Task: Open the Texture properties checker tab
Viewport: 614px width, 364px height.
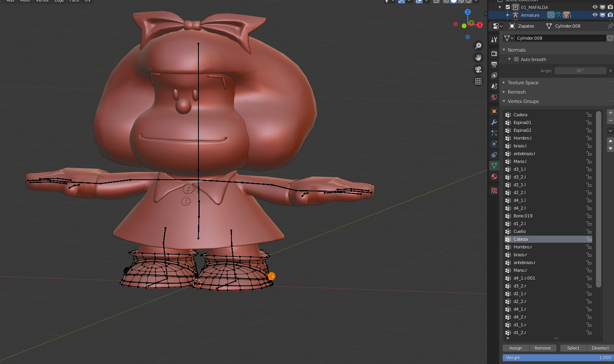Action: click(x=494, y=191)
